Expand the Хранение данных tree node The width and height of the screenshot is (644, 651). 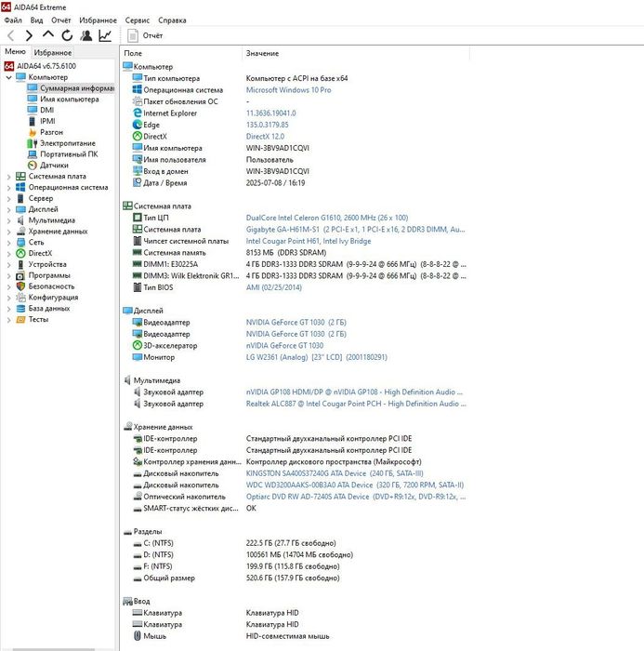coord(8,232)
